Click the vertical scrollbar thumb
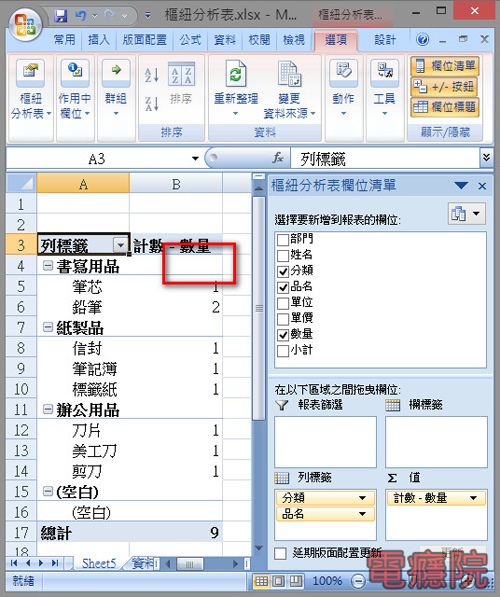Viewport: 500px width, 597px height. coord(259,308)
